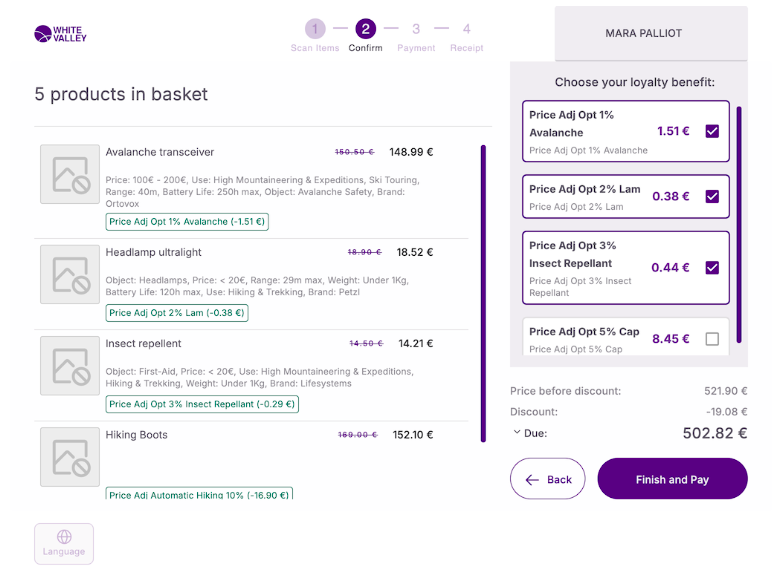The image size is (774, 581).
Task: Click the basket product list scrollbar
Action: (x=484, y=300)
